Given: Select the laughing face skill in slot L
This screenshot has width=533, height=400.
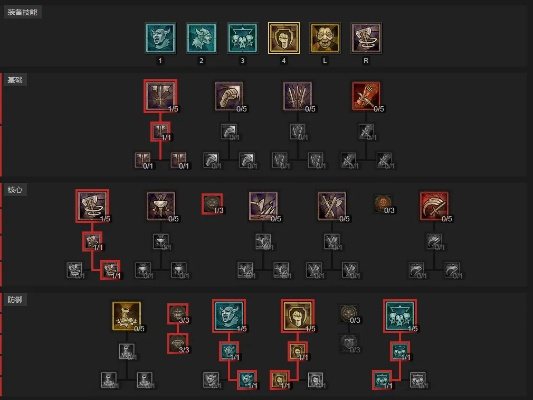Looking at the screenshot, I should point(325,38).
